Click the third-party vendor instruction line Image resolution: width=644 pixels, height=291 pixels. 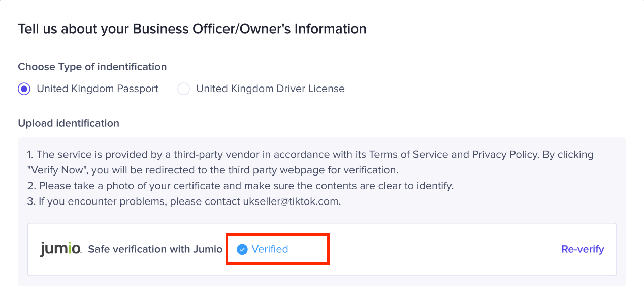coord(310,162)
